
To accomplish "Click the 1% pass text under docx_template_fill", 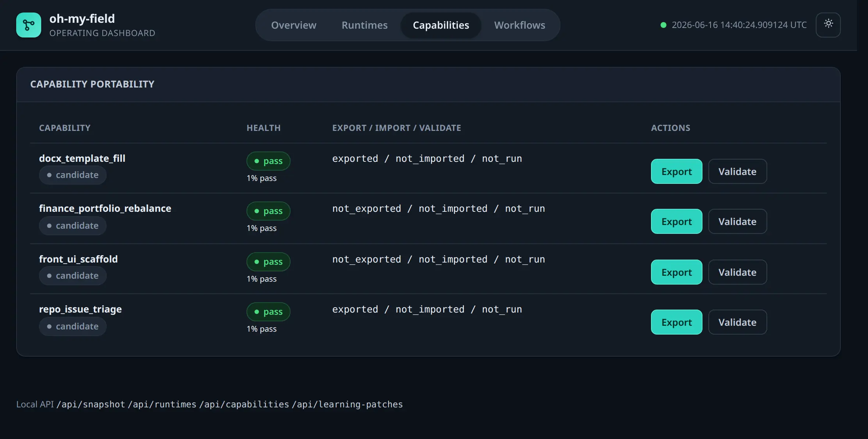I will pos(262,178).
